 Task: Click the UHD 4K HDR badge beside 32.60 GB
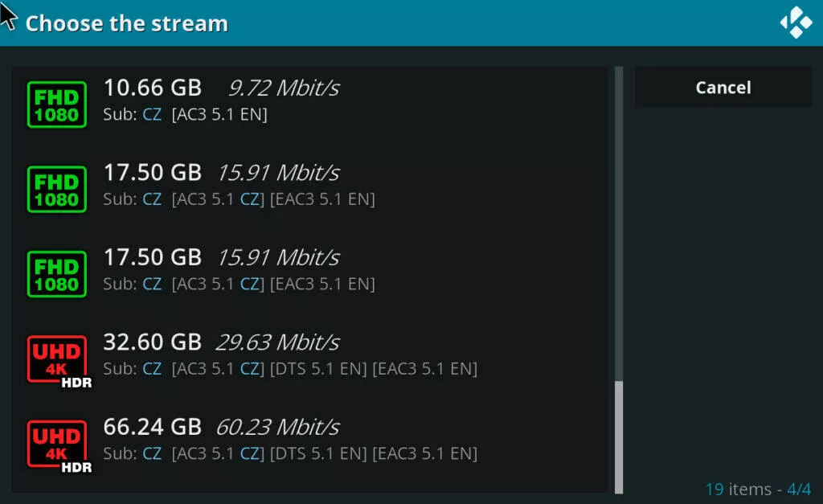pyautogui.click(x=59, y=362)
